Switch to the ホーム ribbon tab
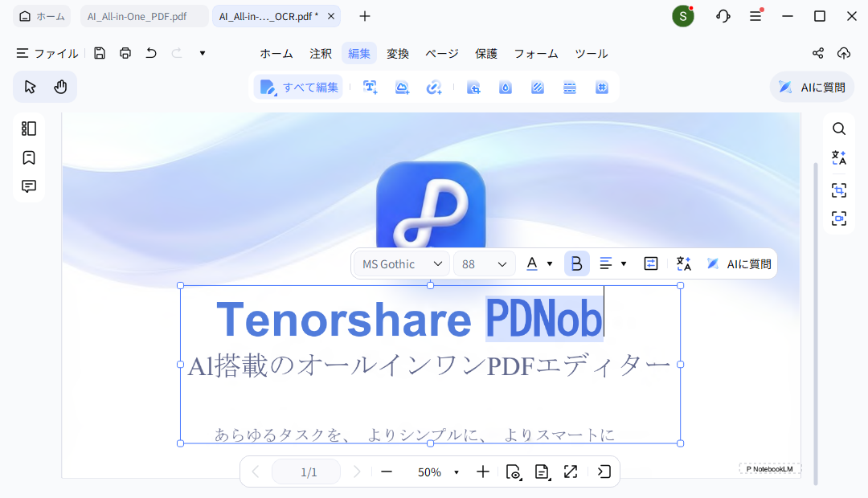 (x=276, y=54)
